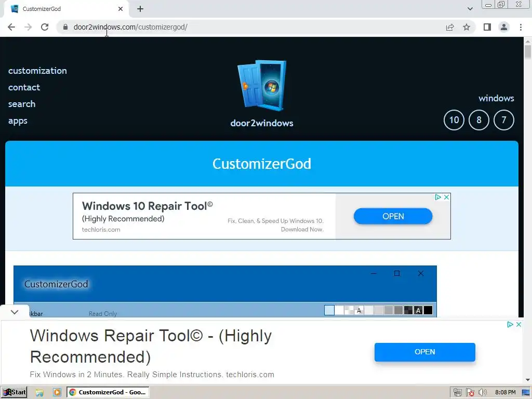Pick the light swatch with letter A
This screenshot has height=399, width=532.
(359, 310)
